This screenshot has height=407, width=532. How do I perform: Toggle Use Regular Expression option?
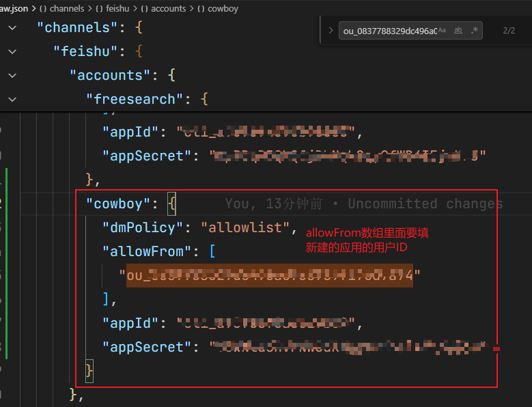[475, 30]
